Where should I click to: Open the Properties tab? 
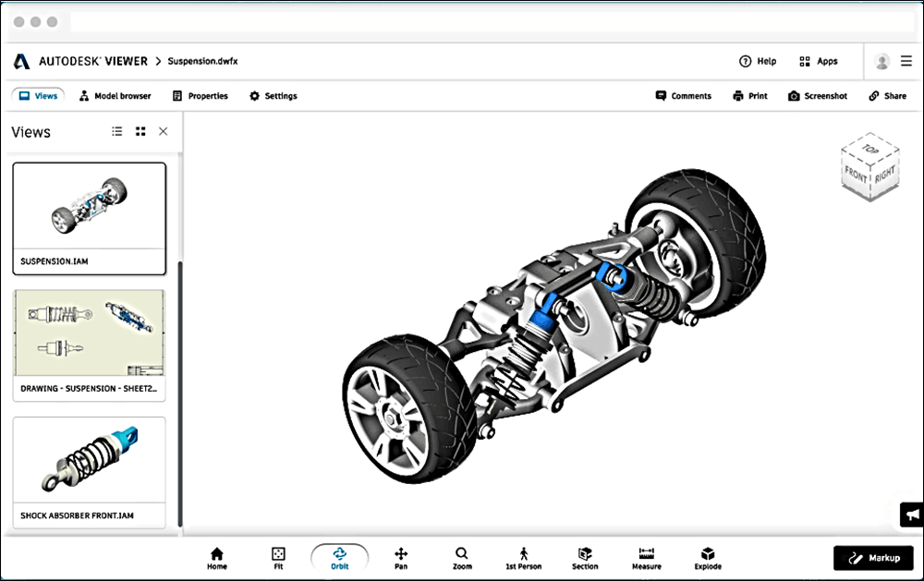tap(201, 96)
